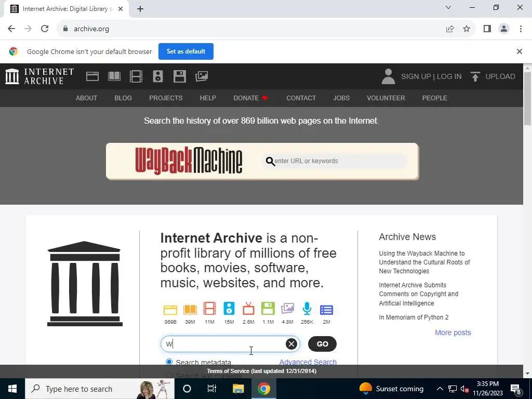Bookmark this page with star icon
The image size is (532, 399).
(x=467, y=29)
